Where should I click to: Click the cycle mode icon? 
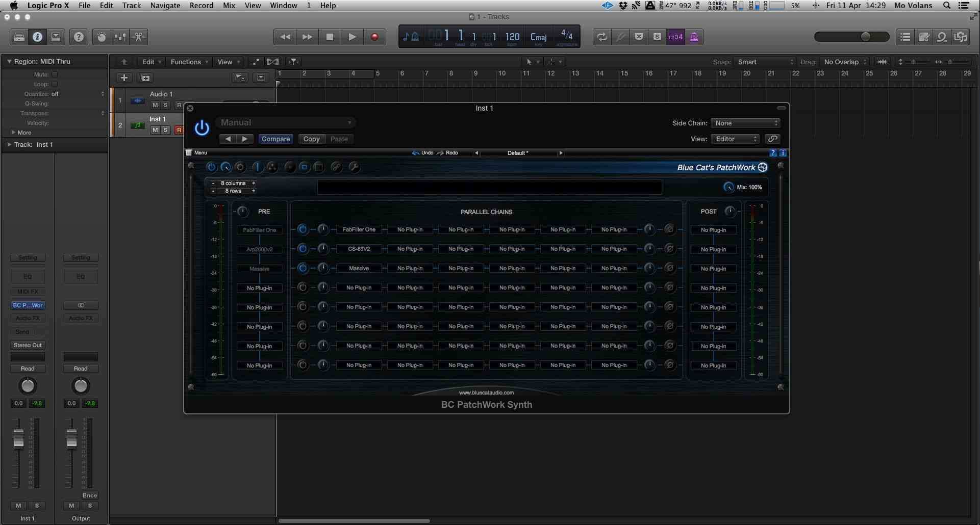[x=602, y=37]
